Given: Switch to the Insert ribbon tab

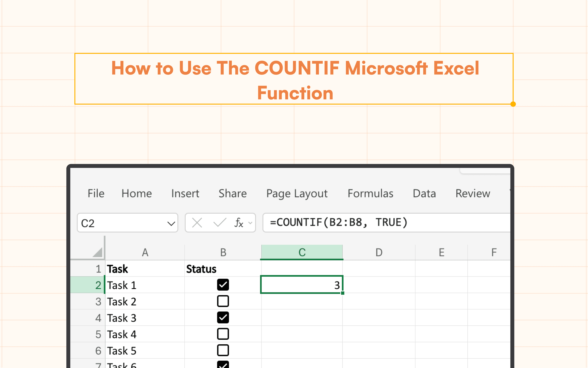Looking at the screenshot, I should pos(185,194).
